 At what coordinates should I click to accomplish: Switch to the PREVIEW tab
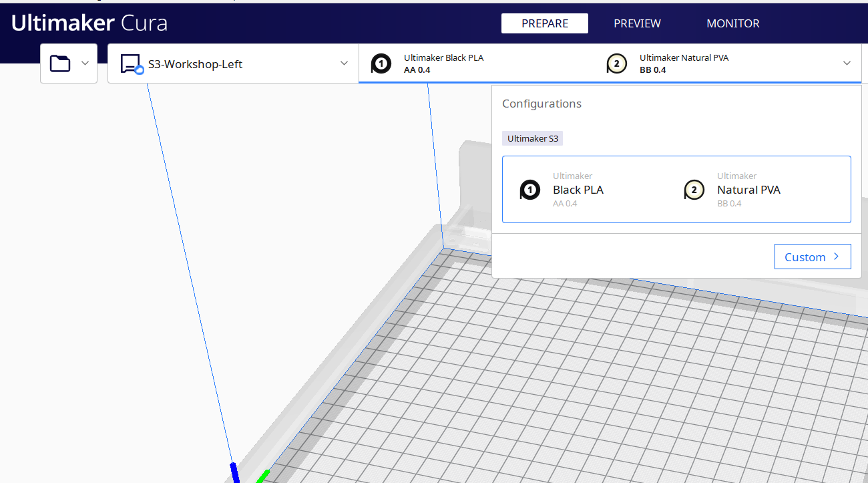click(x=636, y=23)
